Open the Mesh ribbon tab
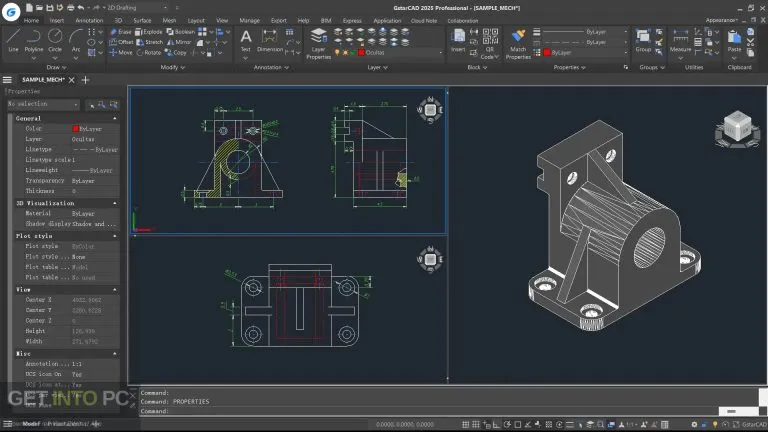Screen dimensions: 768x432 click(169, 21)
